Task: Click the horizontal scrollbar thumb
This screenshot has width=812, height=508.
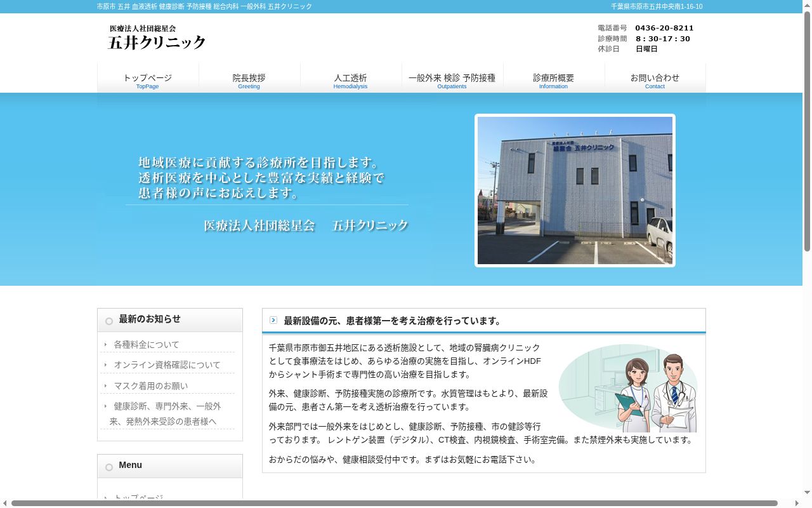Action: pyautogui.click(x=395, y=504)
